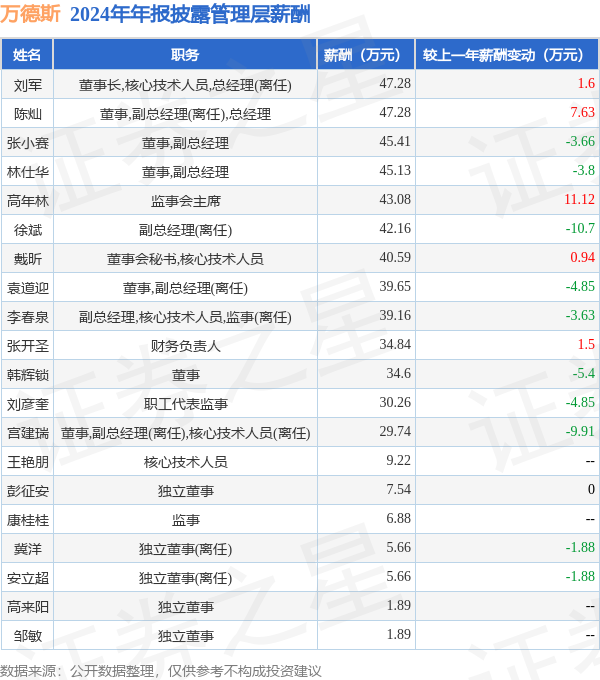This screenshot has height=680, width=600.
Task: Click the data source note 数据来源
Action: tap(160, 671)
